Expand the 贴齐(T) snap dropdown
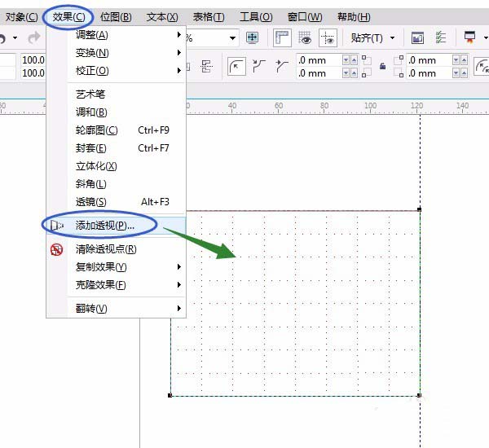This screenshot has width=489, height=448. [x=393, y=38]
